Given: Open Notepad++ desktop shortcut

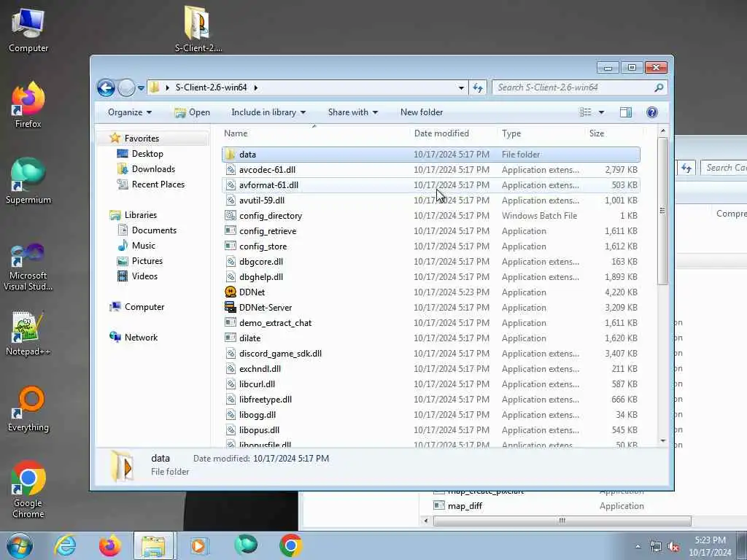Looking at the screenshot, I should pyautogui.click(x=28, y=333).
